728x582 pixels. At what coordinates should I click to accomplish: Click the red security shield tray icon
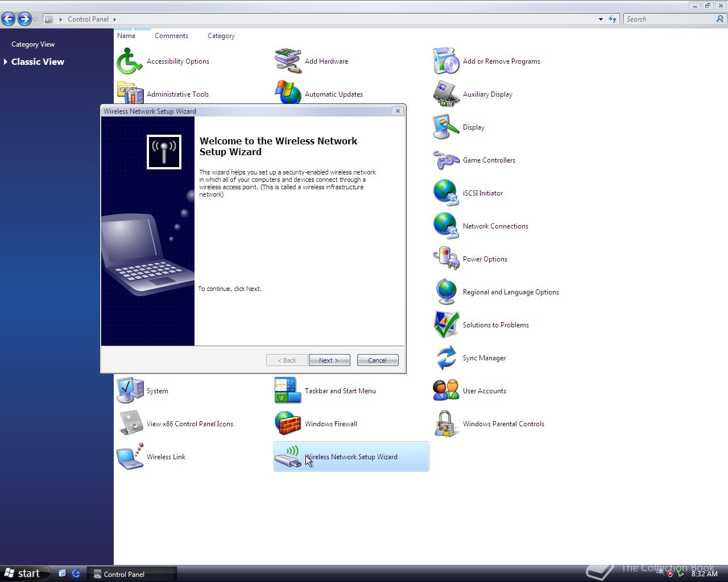670,573
